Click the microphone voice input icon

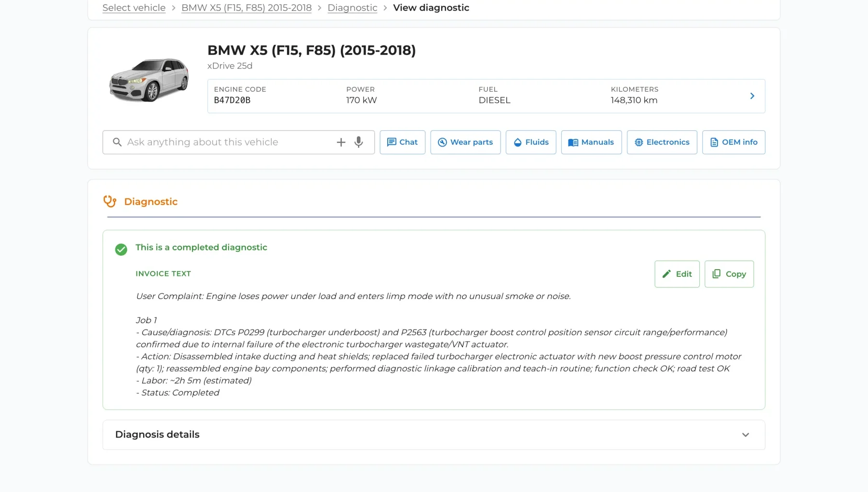tap(358, 142)
